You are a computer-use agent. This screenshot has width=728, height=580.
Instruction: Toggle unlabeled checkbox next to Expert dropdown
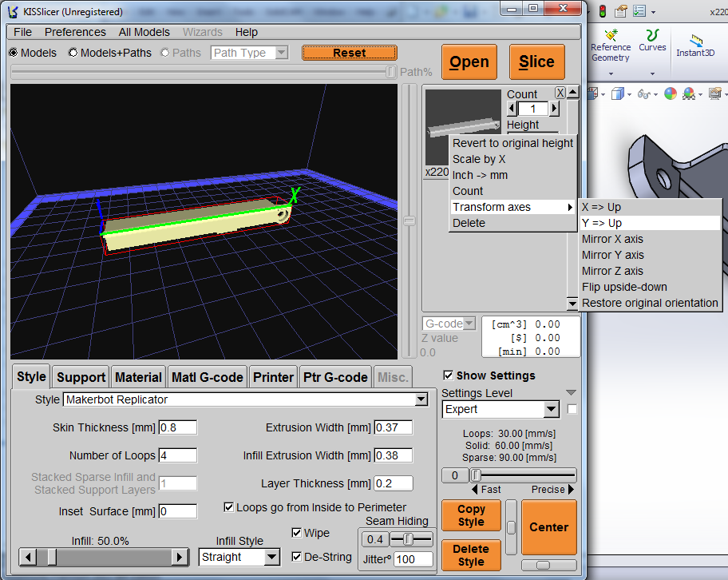click(572, 409)
